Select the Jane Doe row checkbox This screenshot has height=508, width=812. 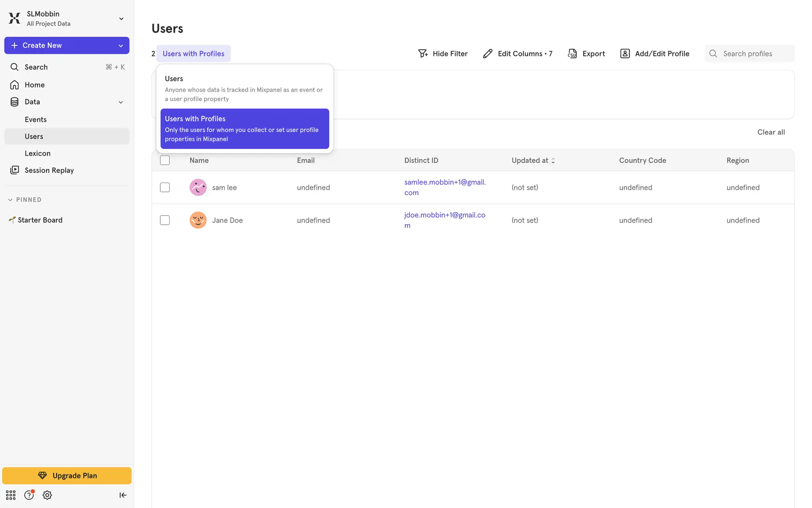pos(165,220)
